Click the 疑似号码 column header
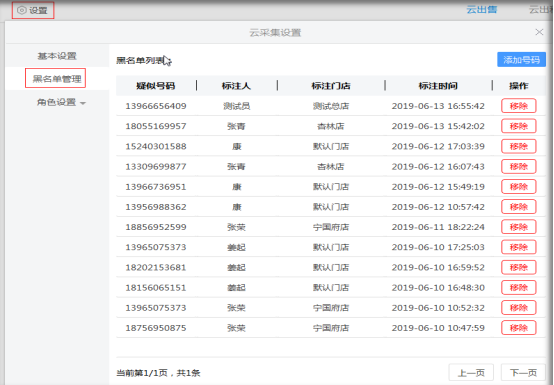 click(155, 86)
